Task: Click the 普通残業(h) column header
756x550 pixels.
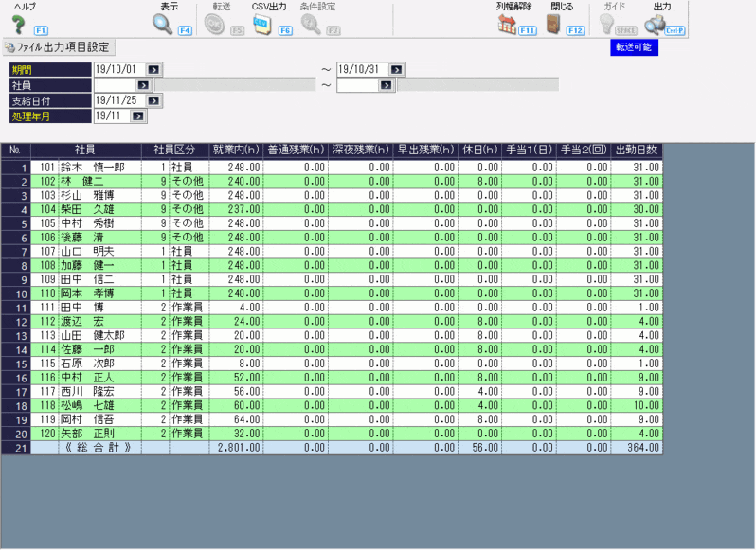Action: pyautogui.click(x=296, y=151)
